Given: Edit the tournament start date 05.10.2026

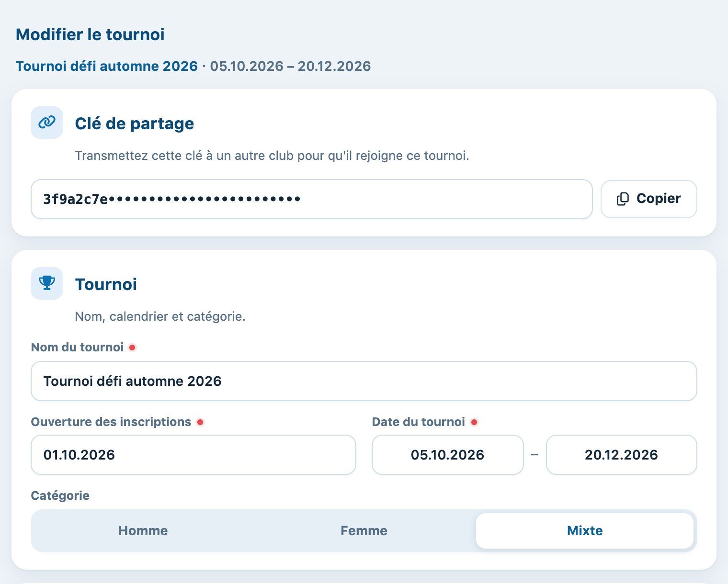Looking at the screenshot, I should tap(447, 455).
